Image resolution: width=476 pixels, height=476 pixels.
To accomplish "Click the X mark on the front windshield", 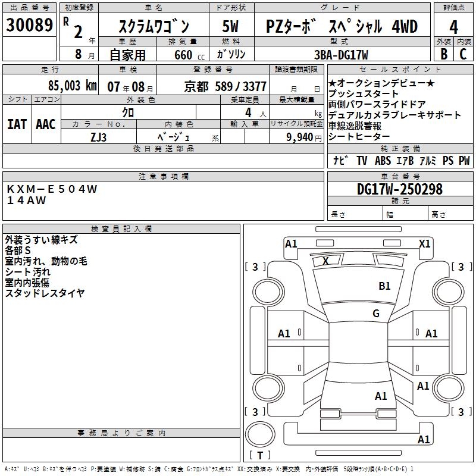I will (x=325, y=261).
